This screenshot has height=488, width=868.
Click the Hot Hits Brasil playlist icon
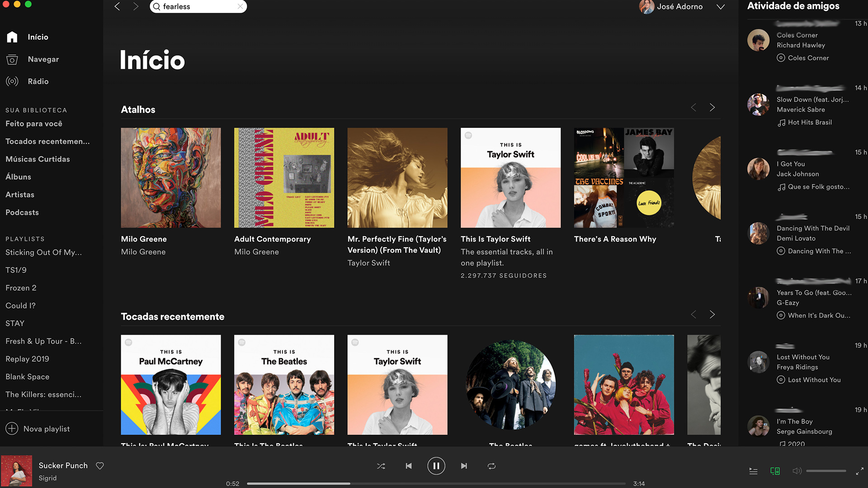tap(781, 122)
